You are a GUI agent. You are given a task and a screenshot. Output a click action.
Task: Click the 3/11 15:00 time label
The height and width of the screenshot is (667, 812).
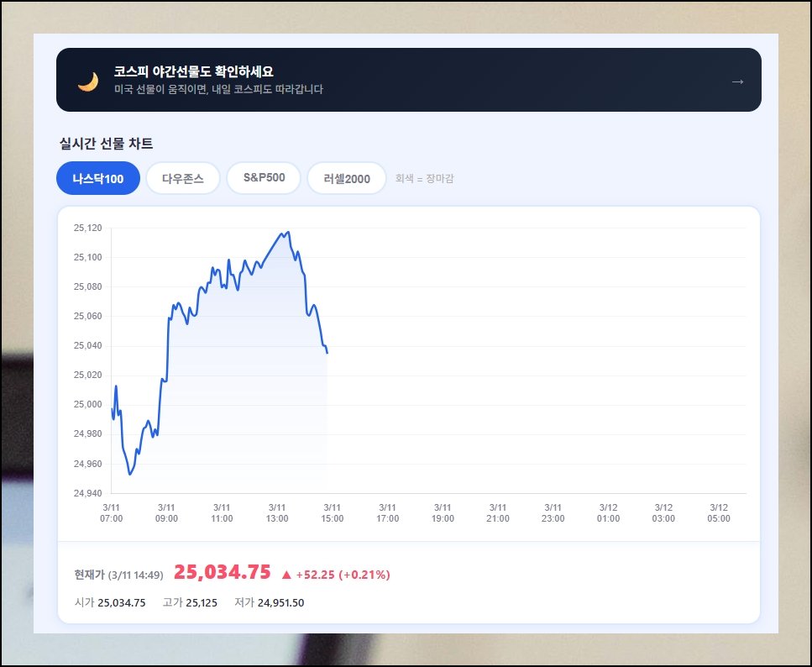pyautogui.click(x=332, y=513)
